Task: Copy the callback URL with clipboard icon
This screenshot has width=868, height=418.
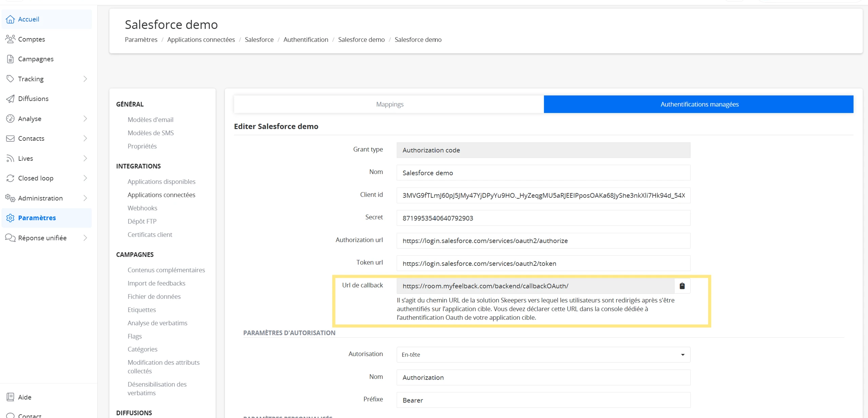Action: coord(682,286)
